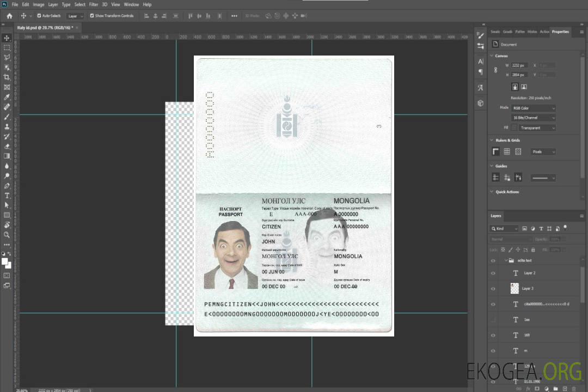
Task: Open the Layers panel flyout menu
Action: click(581, 216)
